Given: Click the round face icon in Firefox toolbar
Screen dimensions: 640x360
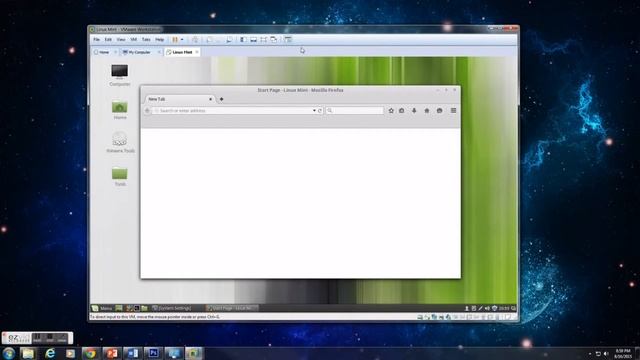Looking at the screenshot, I should click(x=440, y=111).
